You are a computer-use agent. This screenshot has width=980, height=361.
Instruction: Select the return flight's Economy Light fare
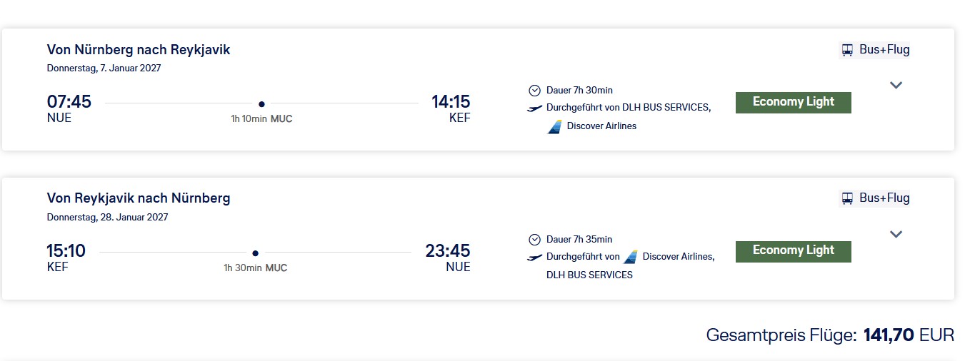tap(793, 250)
